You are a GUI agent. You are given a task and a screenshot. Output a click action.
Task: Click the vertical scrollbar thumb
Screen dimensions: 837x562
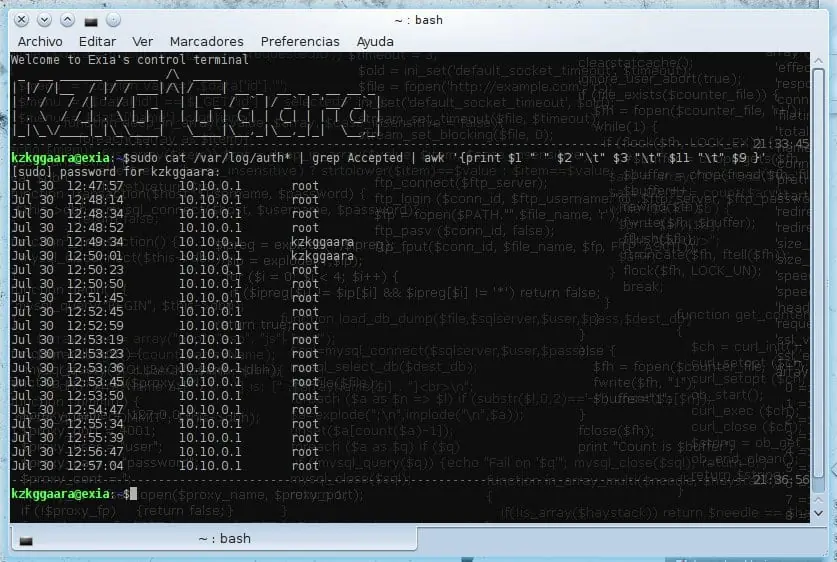(x=818, y=272)
